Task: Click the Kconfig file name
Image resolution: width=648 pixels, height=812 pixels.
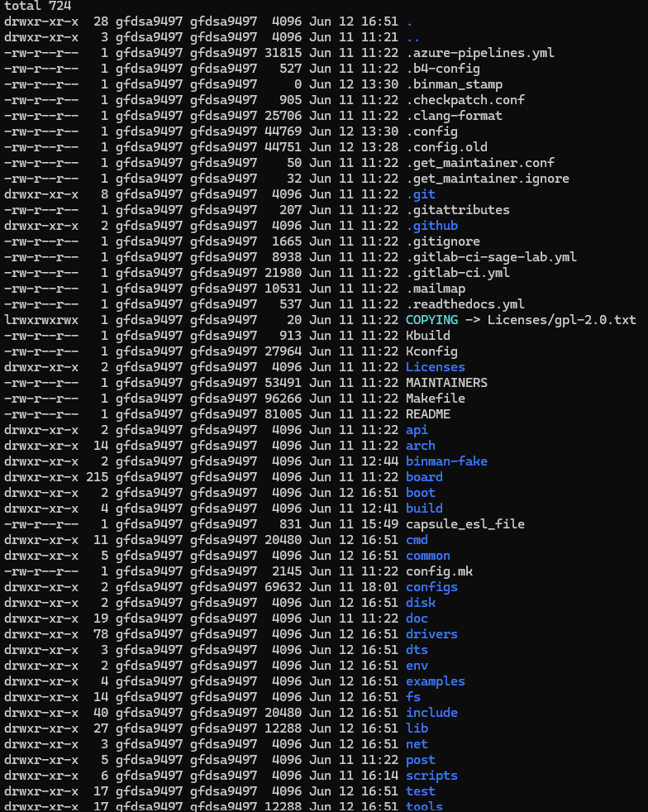Action: tap(431, 351)
